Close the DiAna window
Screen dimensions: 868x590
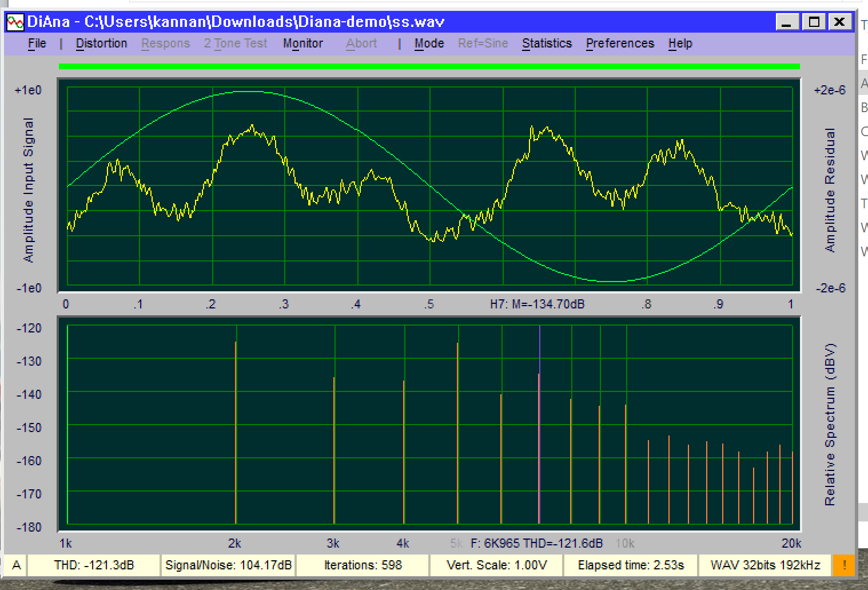coord(840,22)
